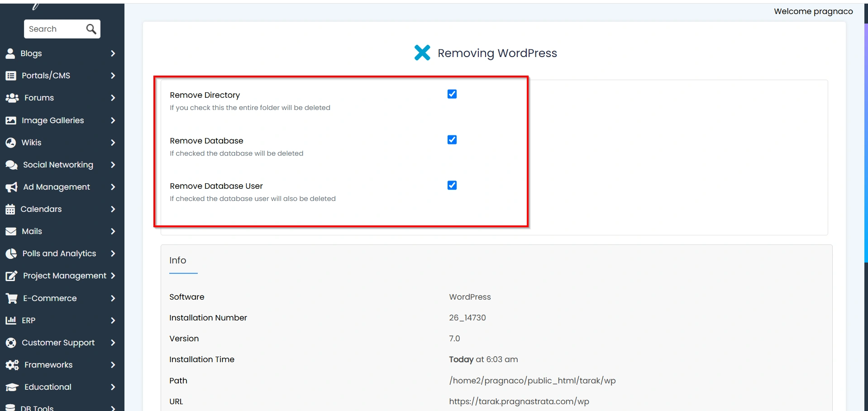Click the blue X icon beside Removing WordPress

tap(422, 53)
